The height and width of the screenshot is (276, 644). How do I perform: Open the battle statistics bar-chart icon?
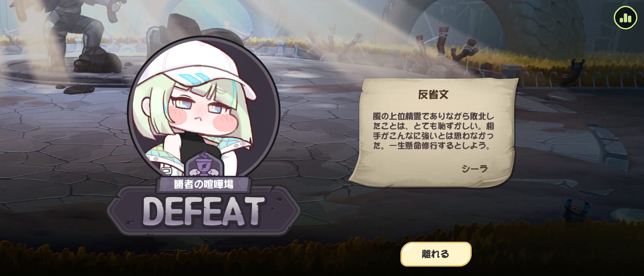[x=625, y=18]
